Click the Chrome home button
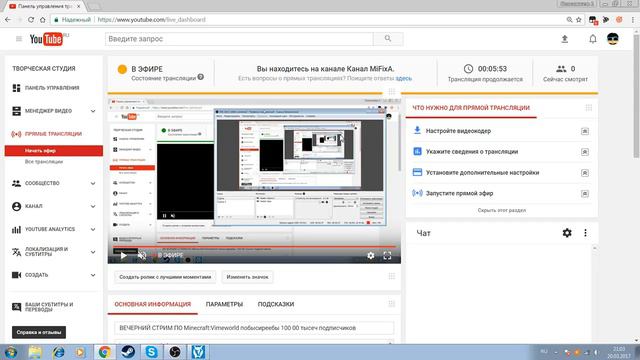Viewport: 640px width, 360px height. coord(42,20)
